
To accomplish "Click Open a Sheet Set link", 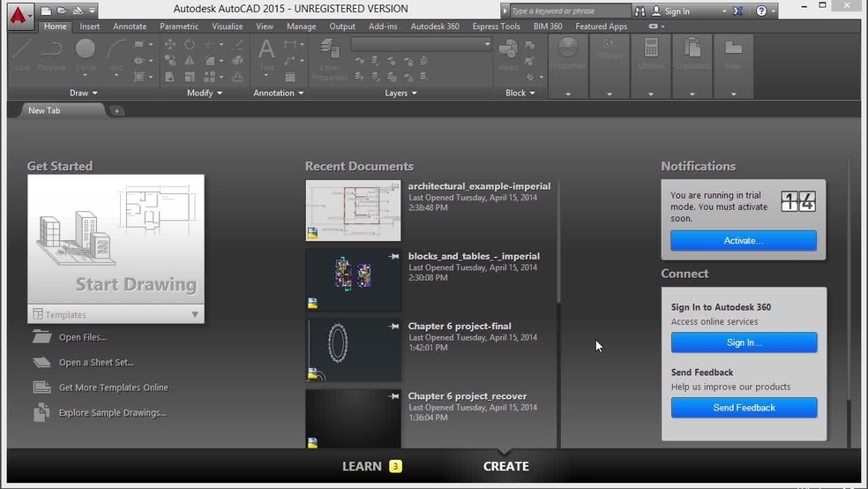I will click(96, 362).
